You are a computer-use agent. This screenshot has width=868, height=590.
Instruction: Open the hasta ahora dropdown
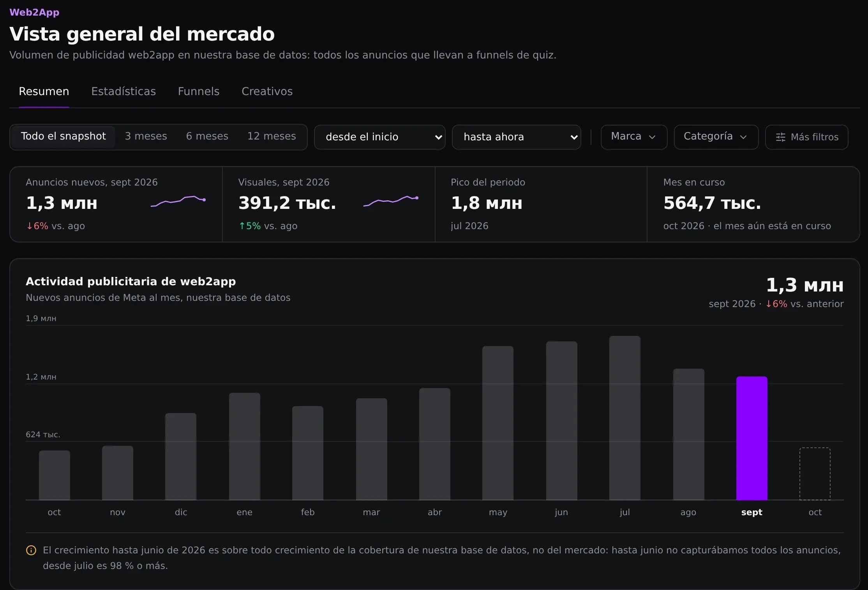pyautogui.click(x=516, y=137)
